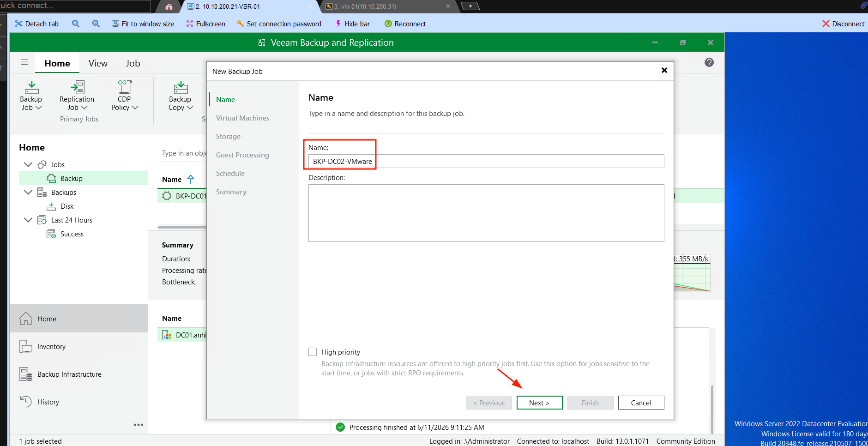This screenshot has width=868, height=446.
Task: Click the Last 24 Hours icon
Action: (x=42, y=220)
